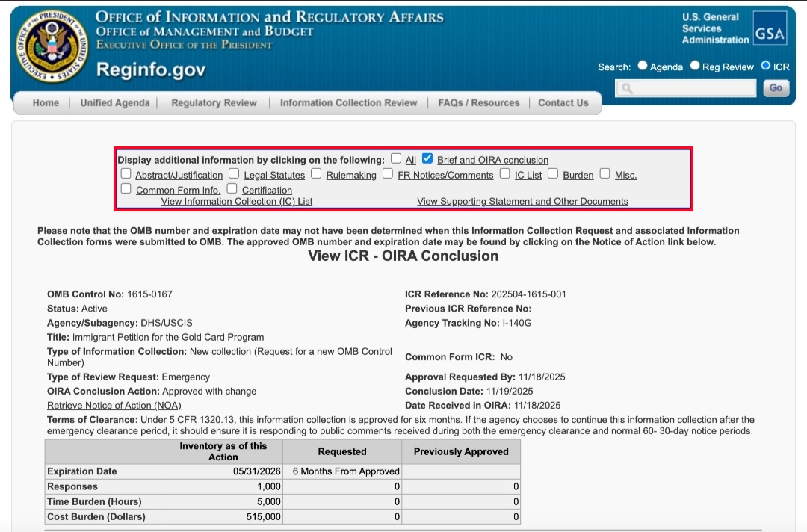Click the Reginfo.gov site title
Viewport: 807px width, 532px height.
pos(150,70)
